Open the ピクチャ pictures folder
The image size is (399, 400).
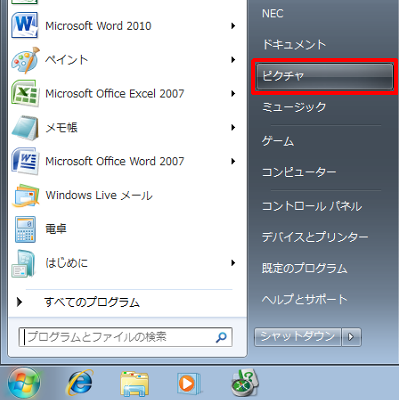click(325, 76)
